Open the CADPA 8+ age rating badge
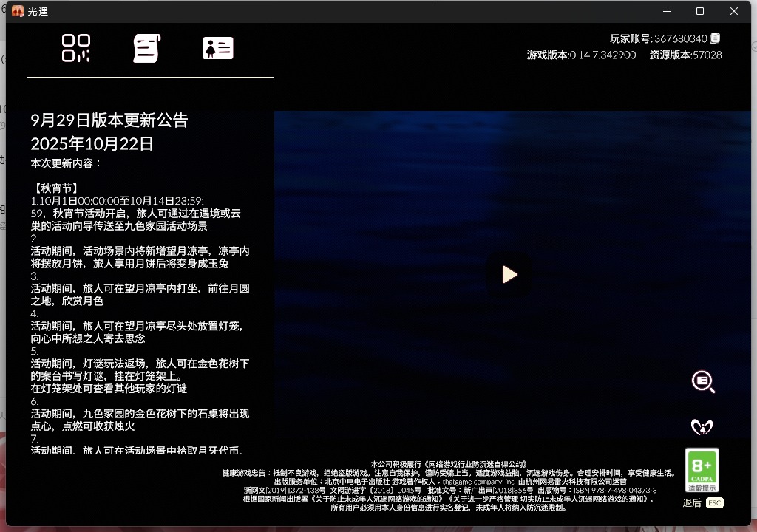757x532 pixels. point(702,470)
